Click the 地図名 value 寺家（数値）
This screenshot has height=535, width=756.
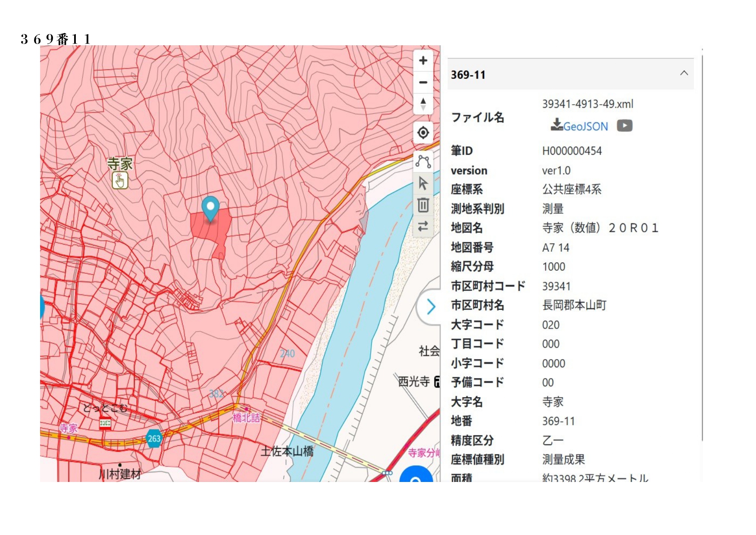[x=600, y=228]
